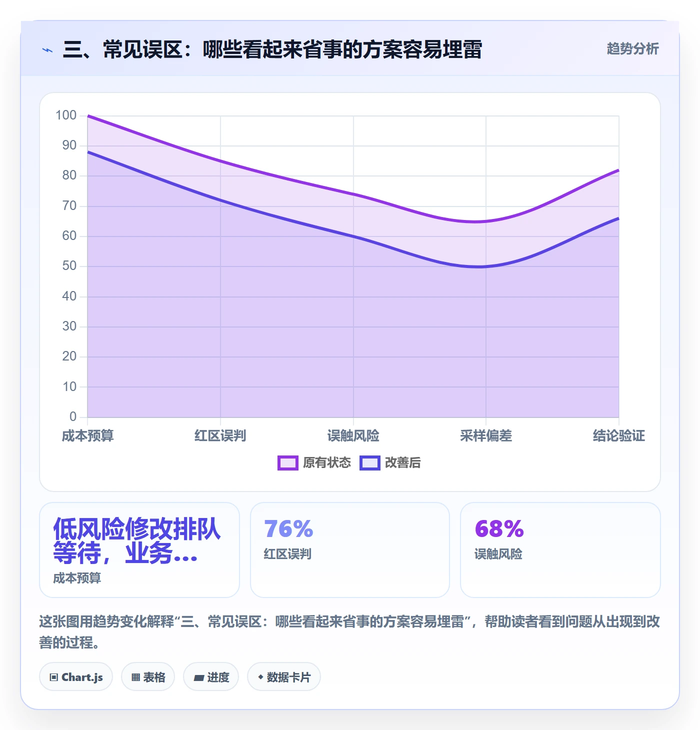Click the 成本预算 caption in first card

(77, 578)
